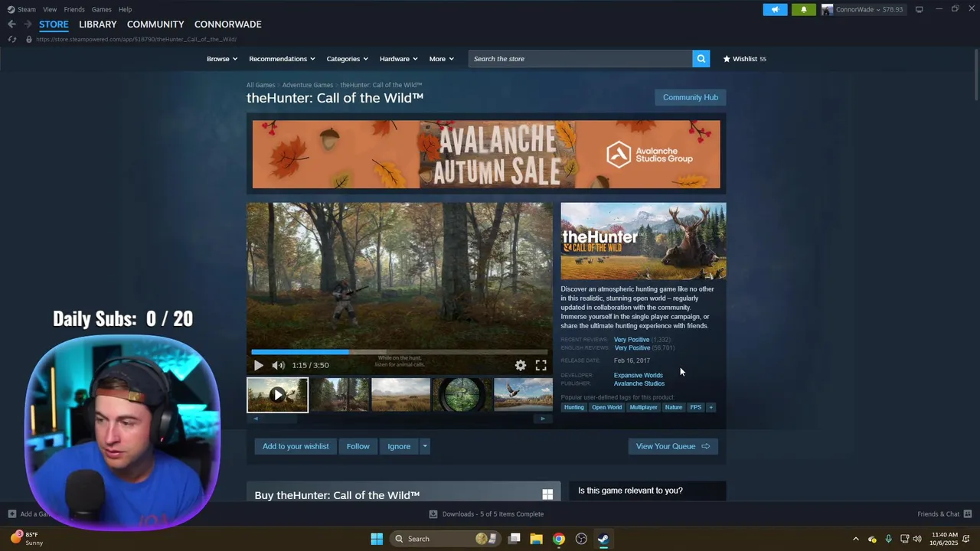Open the Avalanche Autumn Sale banner
The width and height of the screenshot is (980, 551).
486,154
